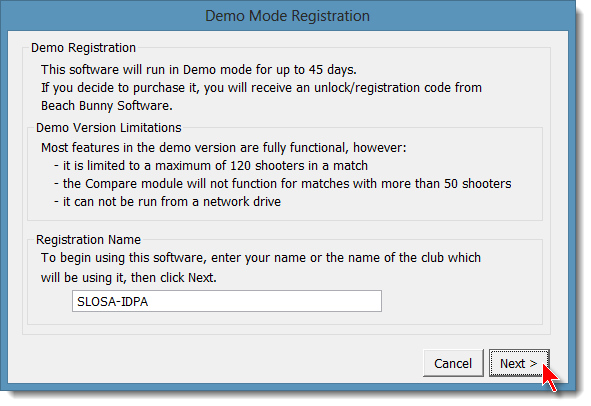Click the 'Most features in the demo version' line

click(x=224, y=148)
